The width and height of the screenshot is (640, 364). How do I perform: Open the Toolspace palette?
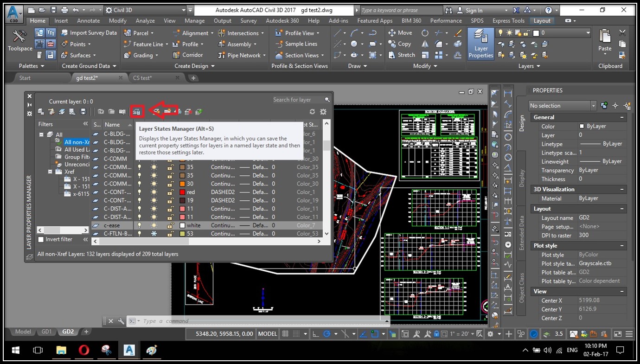(x=20, y=40)
